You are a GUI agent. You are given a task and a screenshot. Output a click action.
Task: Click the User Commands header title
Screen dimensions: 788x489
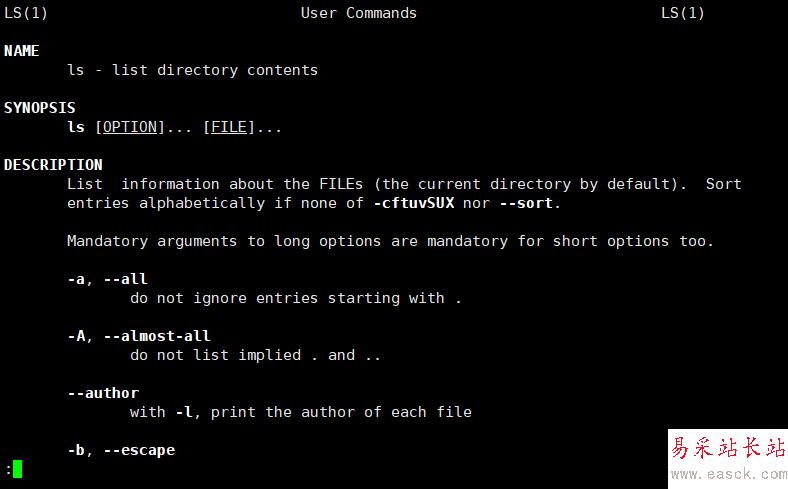(359, 13)
